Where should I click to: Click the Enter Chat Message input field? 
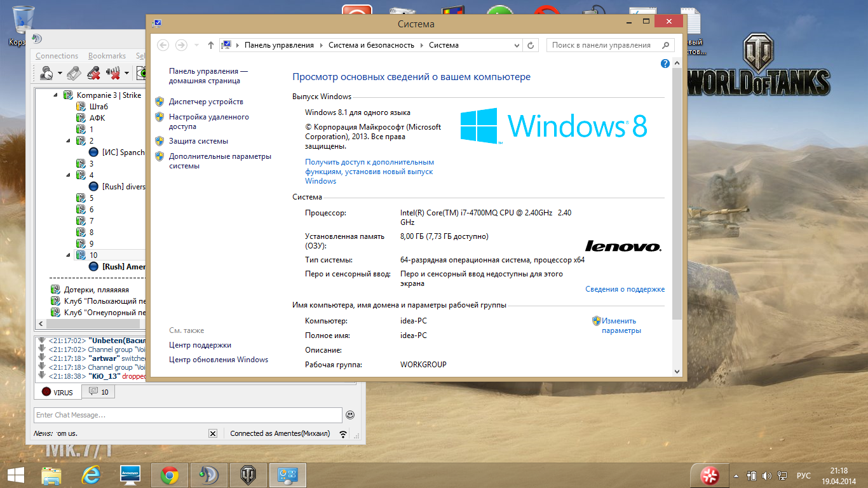click(188, 415)
